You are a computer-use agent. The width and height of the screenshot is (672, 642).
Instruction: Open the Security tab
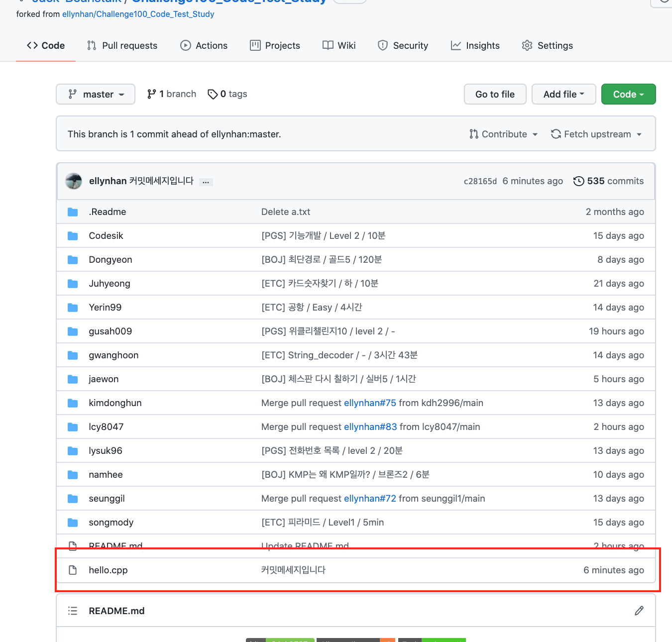[x=403, y=45]
